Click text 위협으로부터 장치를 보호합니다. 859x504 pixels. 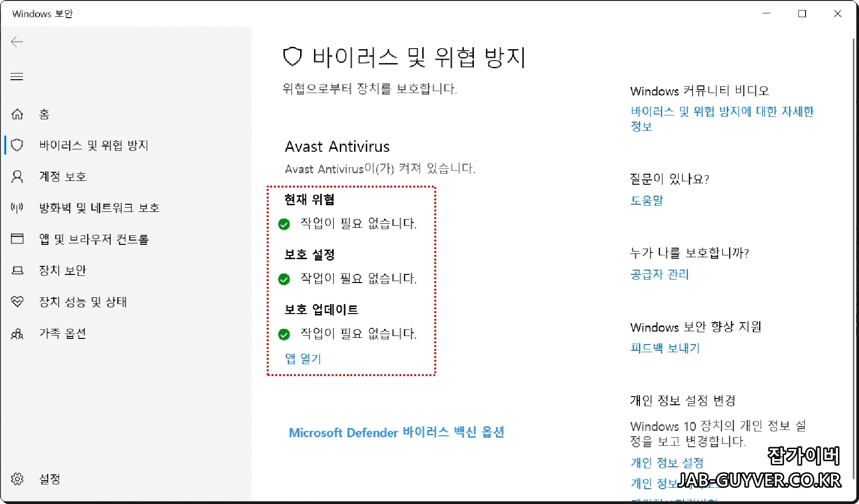(x=370, y=88)
